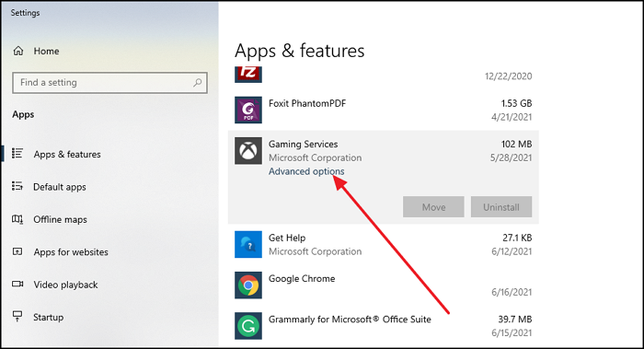Click the 1.53 GB size value
The width and height of the screenshot is (644, 349).
coord(516,103)
